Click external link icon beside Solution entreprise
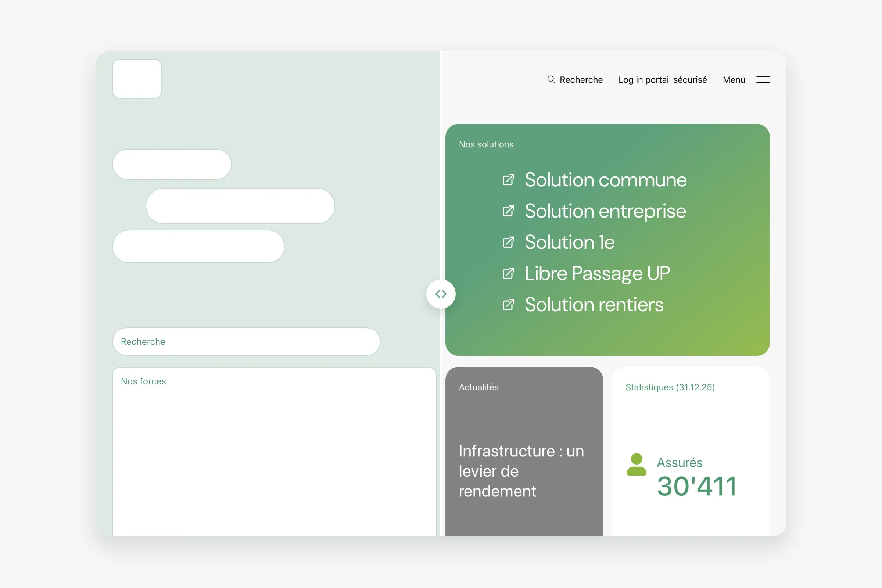The width and height of the screenshot is (882, 588). 508,211
